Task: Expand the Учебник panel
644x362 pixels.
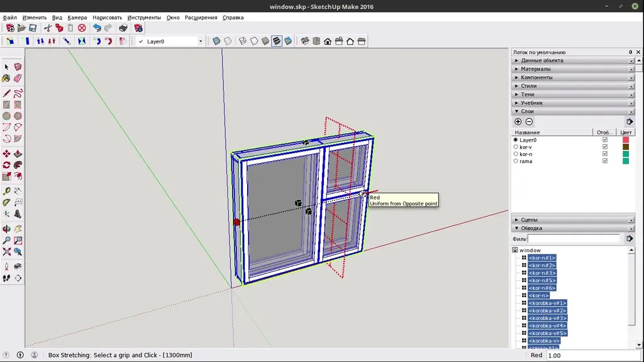Action: click(x=573, y=103)
